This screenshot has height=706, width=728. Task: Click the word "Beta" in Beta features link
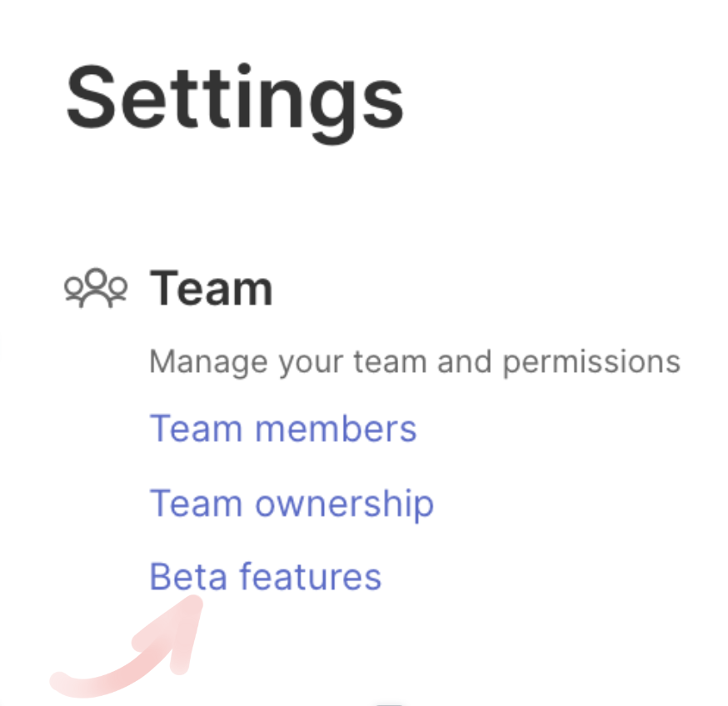tap(187, 577)
